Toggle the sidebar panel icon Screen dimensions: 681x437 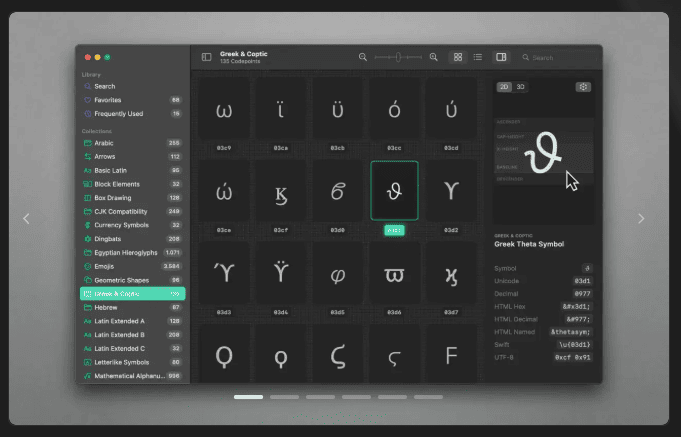tap(206, 57)
